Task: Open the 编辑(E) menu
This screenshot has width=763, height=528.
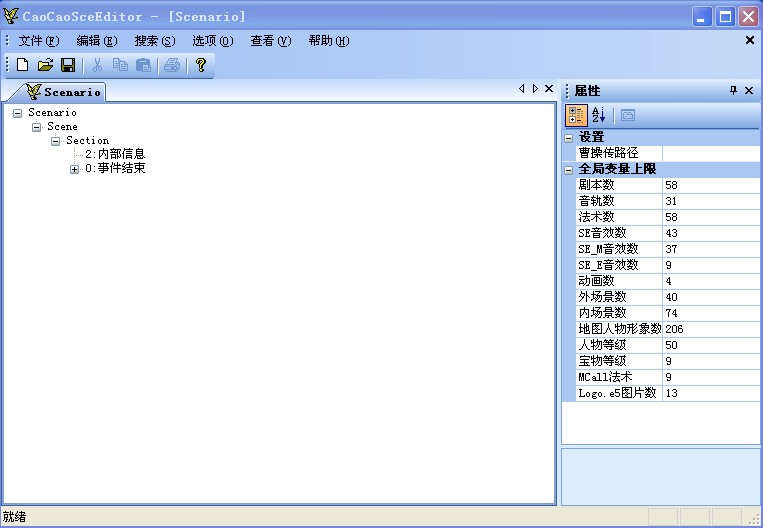Action: click(x=97, y=41)
